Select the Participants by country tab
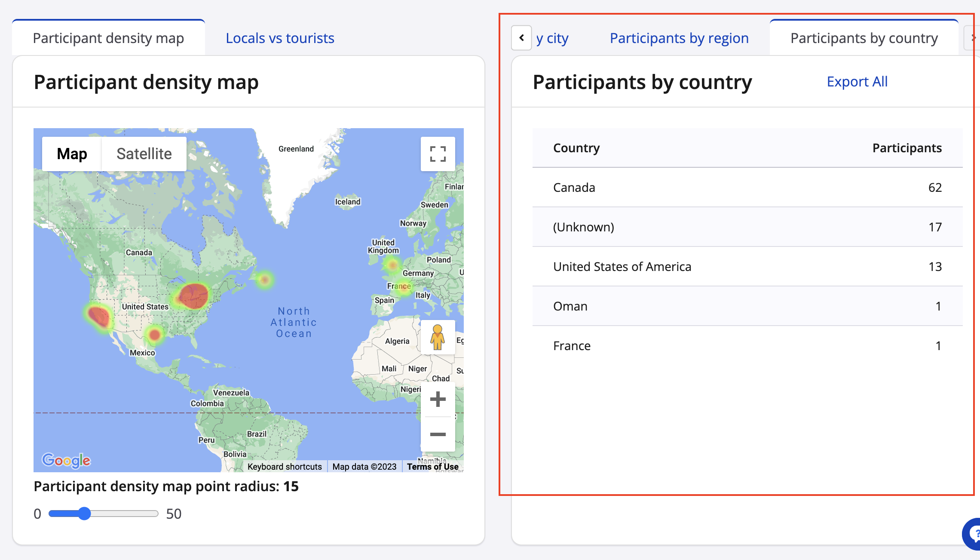Image resolution: width=980 pixels, height=560 pixels. (864, 38)
